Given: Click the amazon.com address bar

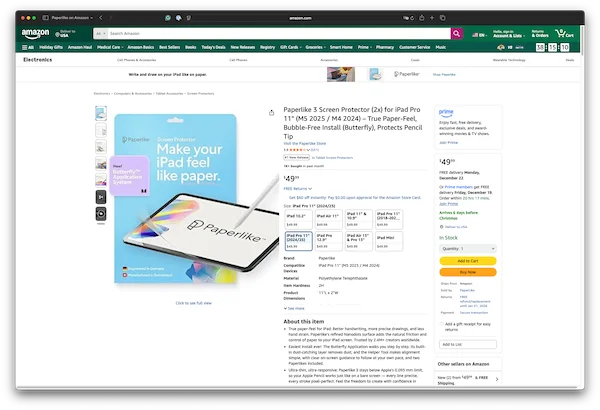Looking at the screenshot, I should (x=300, y=18).
